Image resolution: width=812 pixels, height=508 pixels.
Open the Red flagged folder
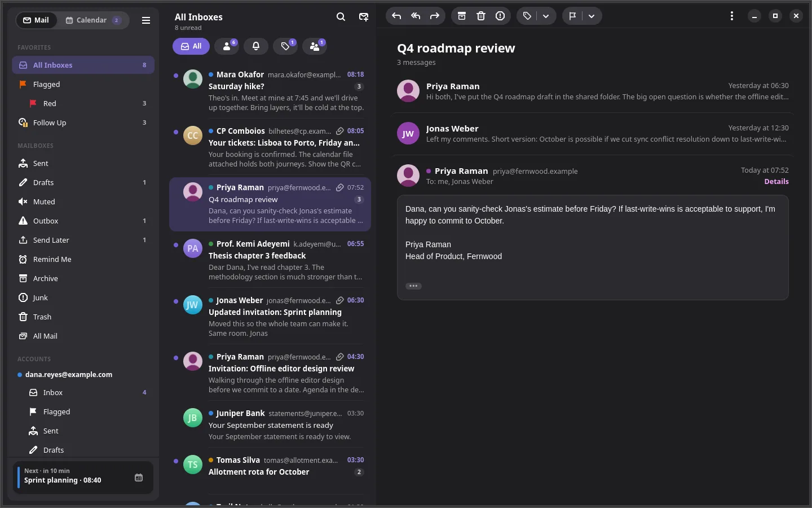(83, 103)
